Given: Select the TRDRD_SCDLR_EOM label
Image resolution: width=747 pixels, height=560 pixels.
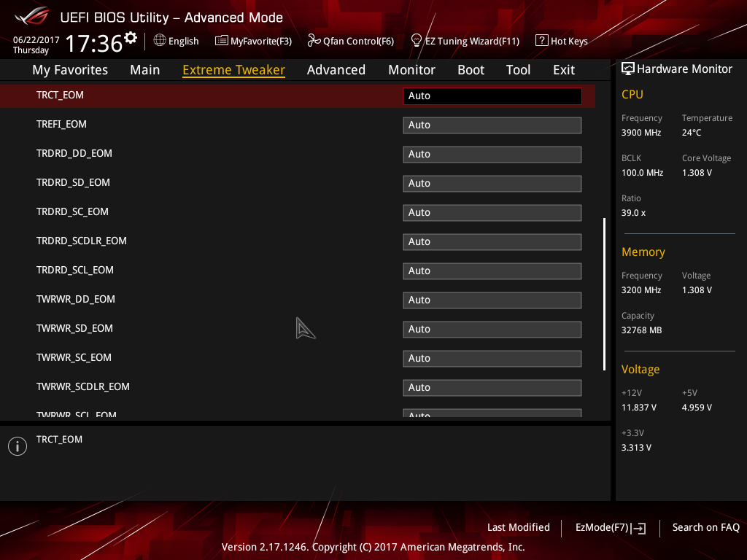Looking at the screenshot, I should (x=82, y=241).
